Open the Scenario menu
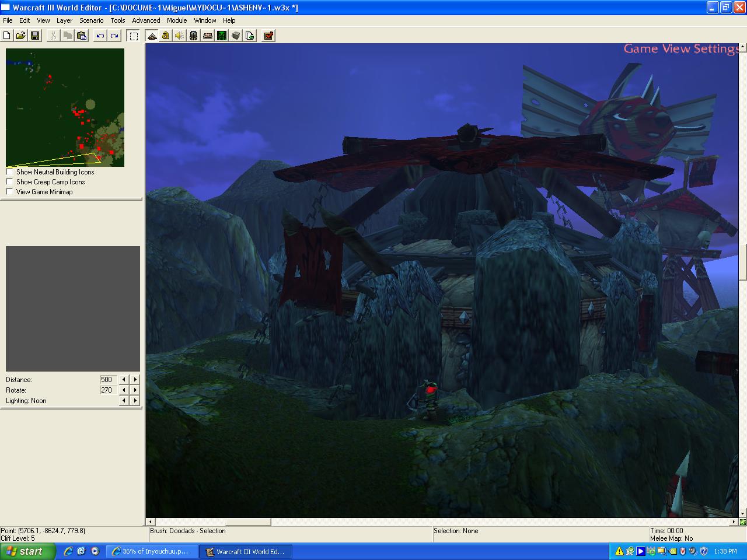The image size is (747, 560). (x=92, y=20)
